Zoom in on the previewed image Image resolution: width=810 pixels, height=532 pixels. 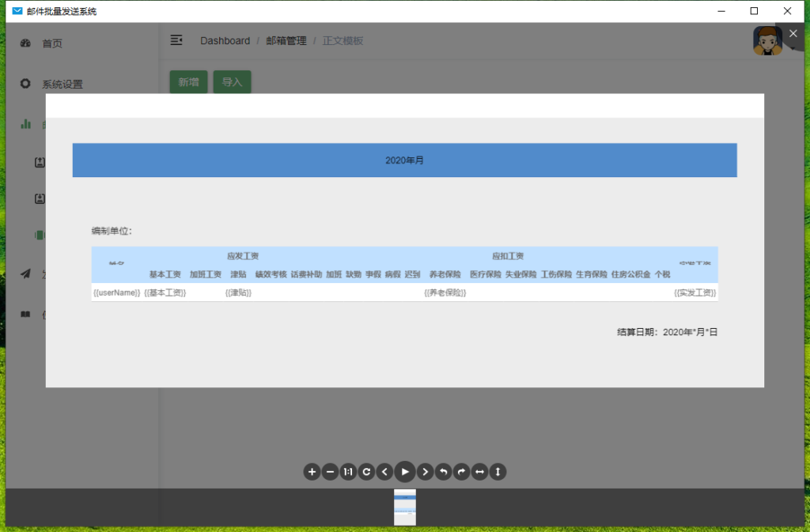click(312, 472)
